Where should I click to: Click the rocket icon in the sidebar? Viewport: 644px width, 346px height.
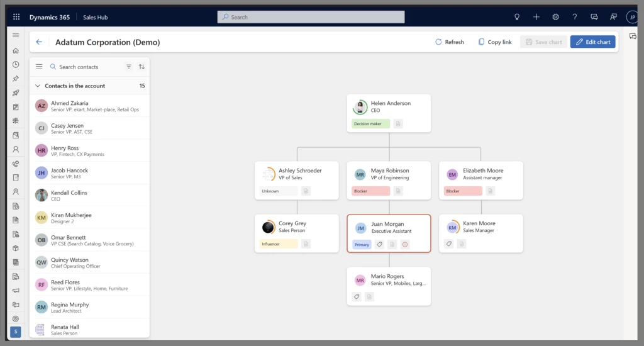[x=16, y=93]
